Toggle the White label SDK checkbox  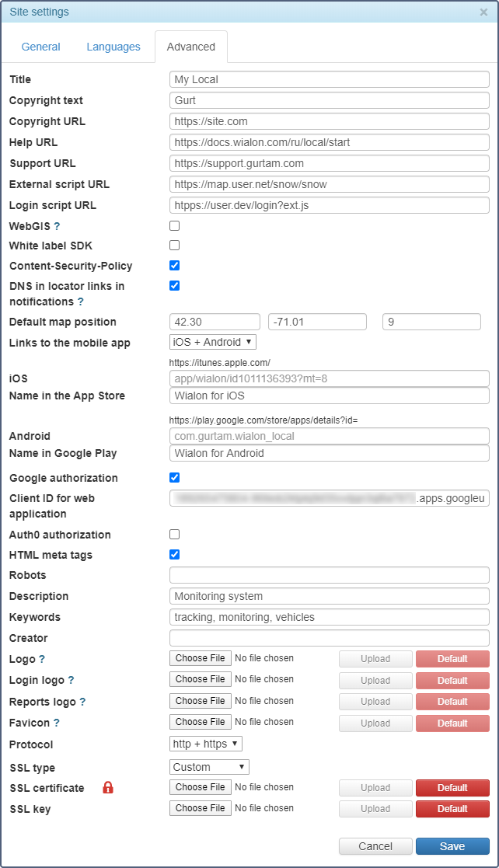point(175,246)
